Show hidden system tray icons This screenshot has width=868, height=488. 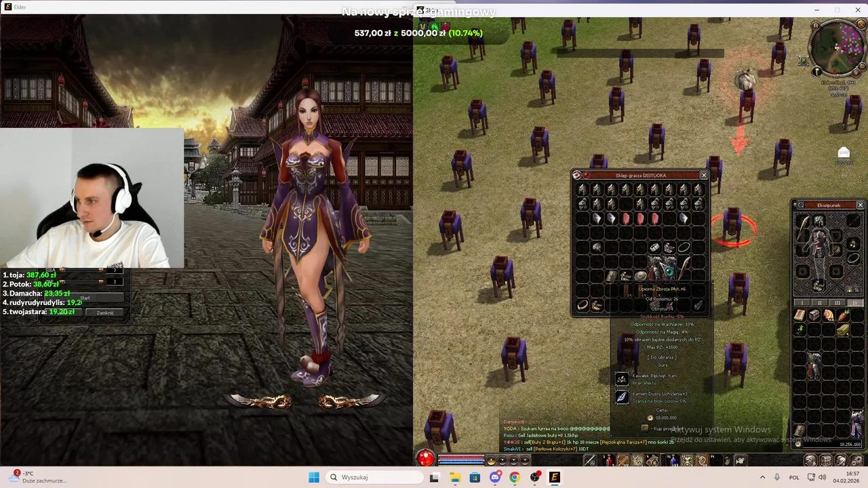coord(762,477)
